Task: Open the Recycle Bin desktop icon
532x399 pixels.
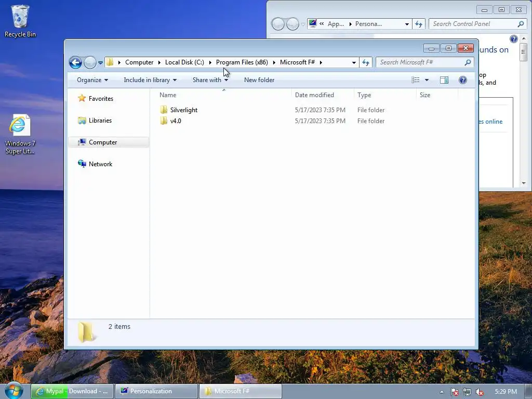Action: pos(20,21)
